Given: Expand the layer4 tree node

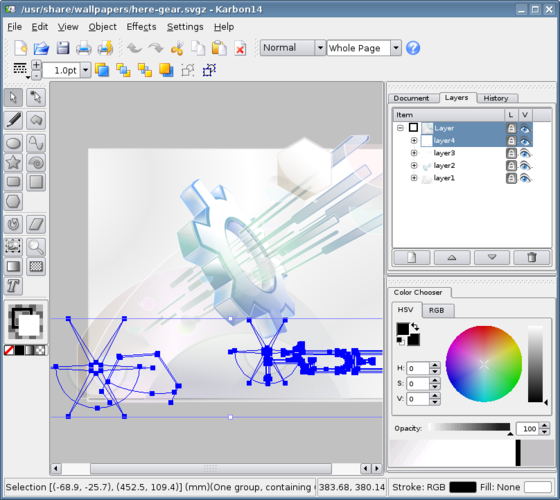Looking at the screenshot, I should point(414,140).
